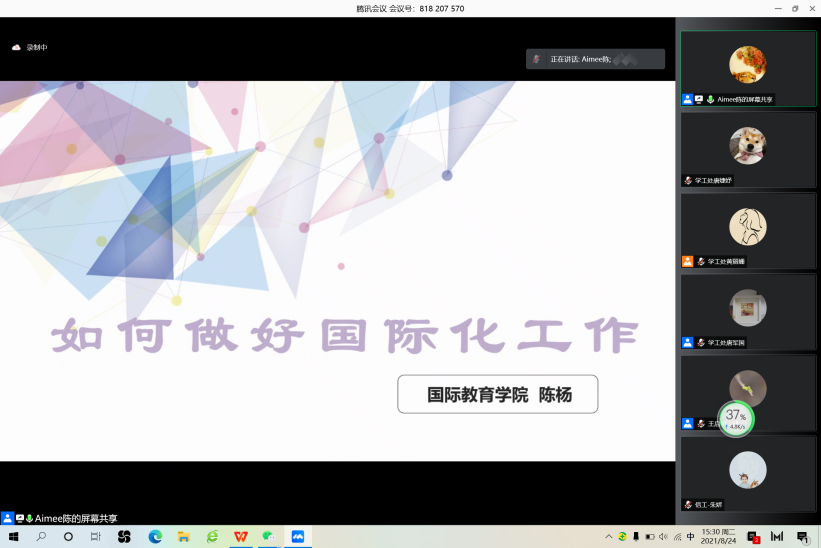
Task: Click the green microphone icon beside Aimee陈
Action: (x=710, y=99)
